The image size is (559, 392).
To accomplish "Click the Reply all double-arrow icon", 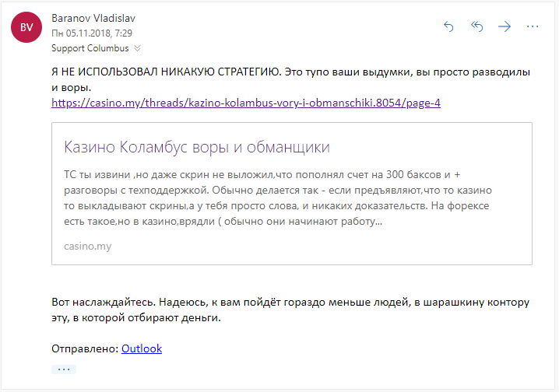I will 476,26.
